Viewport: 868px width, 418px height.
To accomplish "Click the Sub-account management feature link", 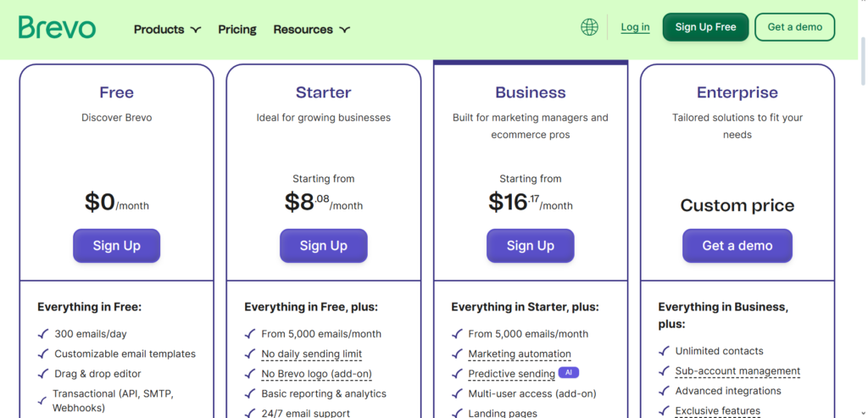I will point(737,371).
